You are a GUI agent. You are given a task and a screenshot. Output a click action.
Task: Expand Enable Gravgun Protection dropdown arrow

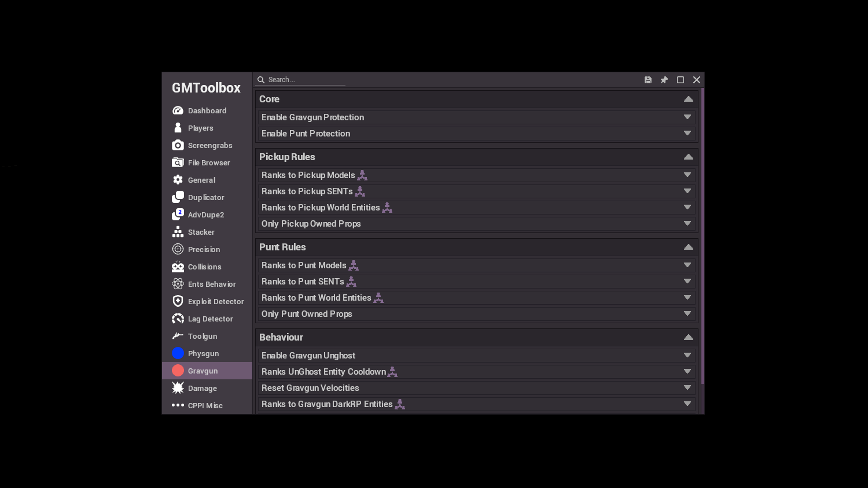click(x=687, y=117)
